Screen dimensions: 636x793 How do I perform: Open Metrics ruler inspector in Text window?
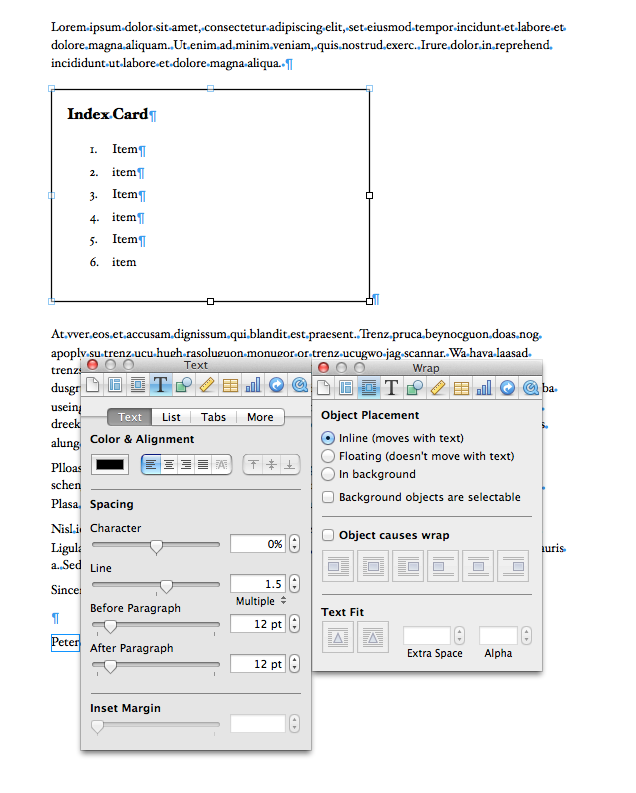pyautogui.click(x=207, y=386)
